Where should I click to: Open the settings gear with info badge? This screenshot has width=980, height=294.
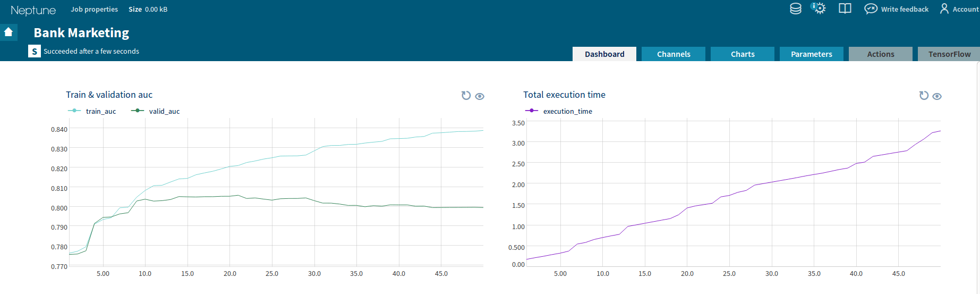coord(819,9)
